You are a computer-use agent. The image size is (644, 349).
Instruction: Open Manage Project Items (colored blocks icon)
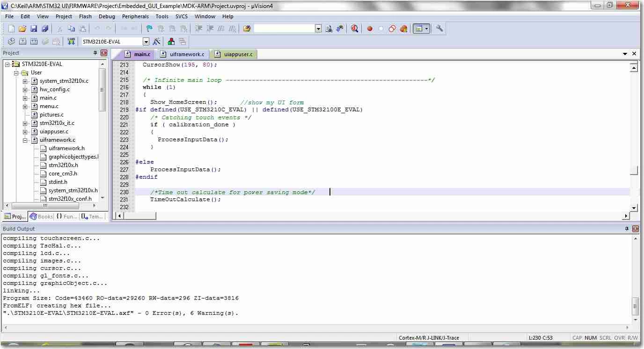point(171,42)
